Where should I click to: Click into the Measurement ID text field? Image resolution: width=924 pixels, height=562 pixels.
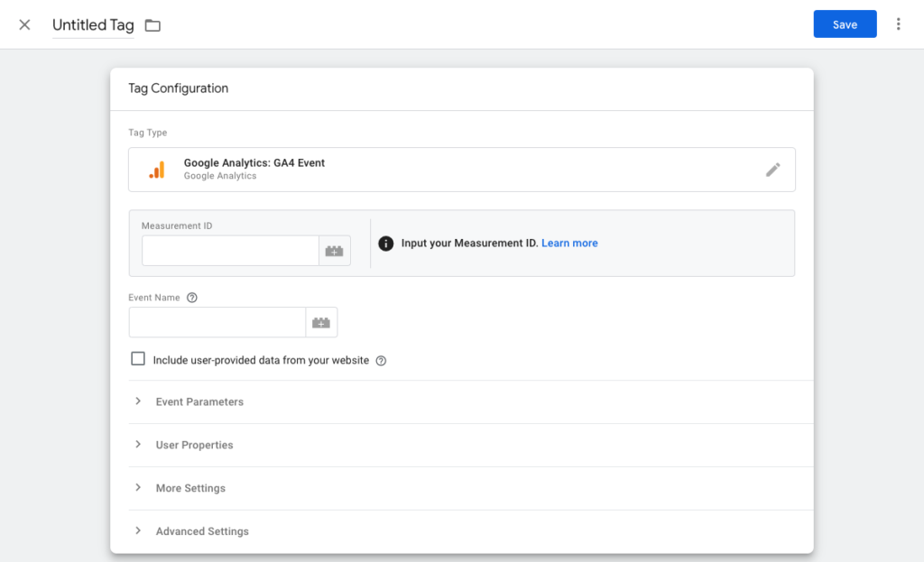(230, 252)
